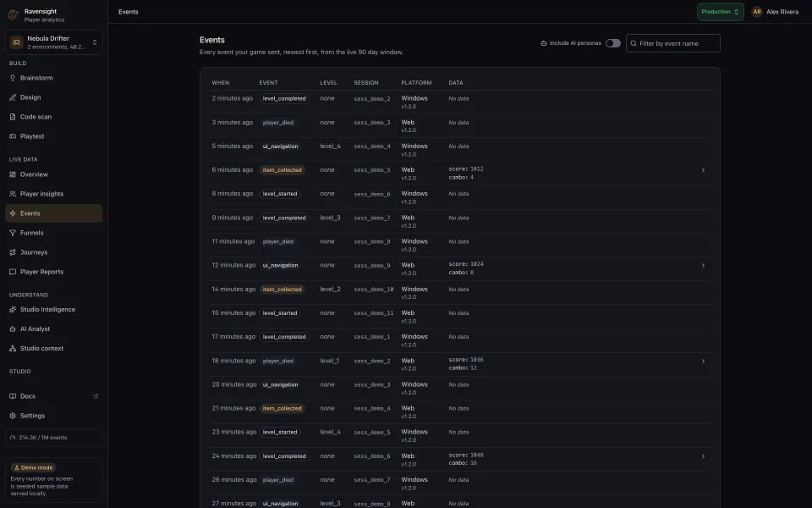The width and height of the screenshot is (812, 508).
Task: Click the Funnels filter icon
Action: click(x=13, y=233)
